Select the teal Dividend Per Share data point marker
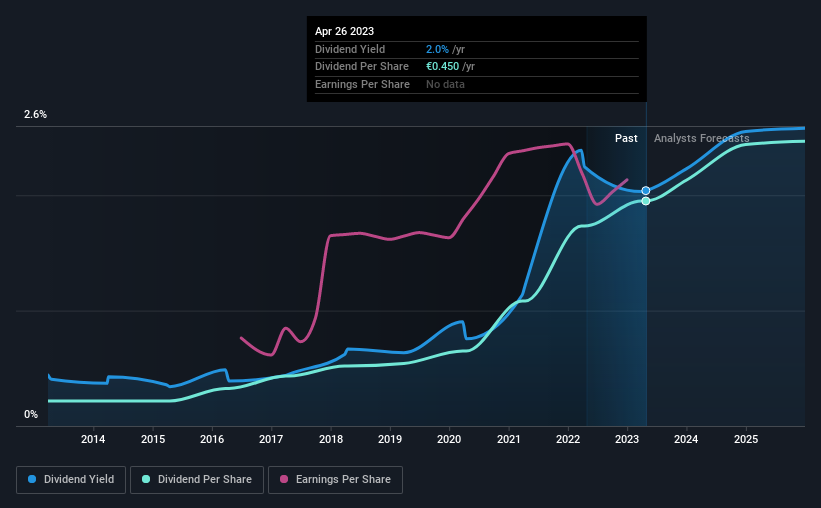Screen dimensions: 821x508 (646, 201)
